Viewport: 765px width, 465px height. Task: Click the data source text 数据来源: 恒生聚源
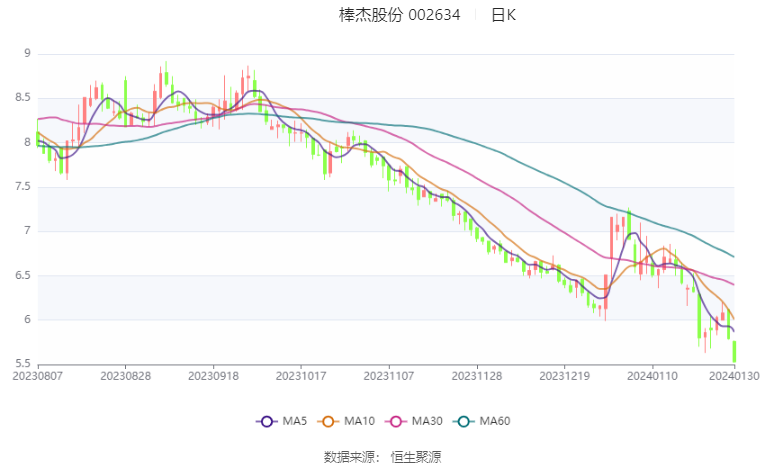pyautogui.click(x=382, y=457)
